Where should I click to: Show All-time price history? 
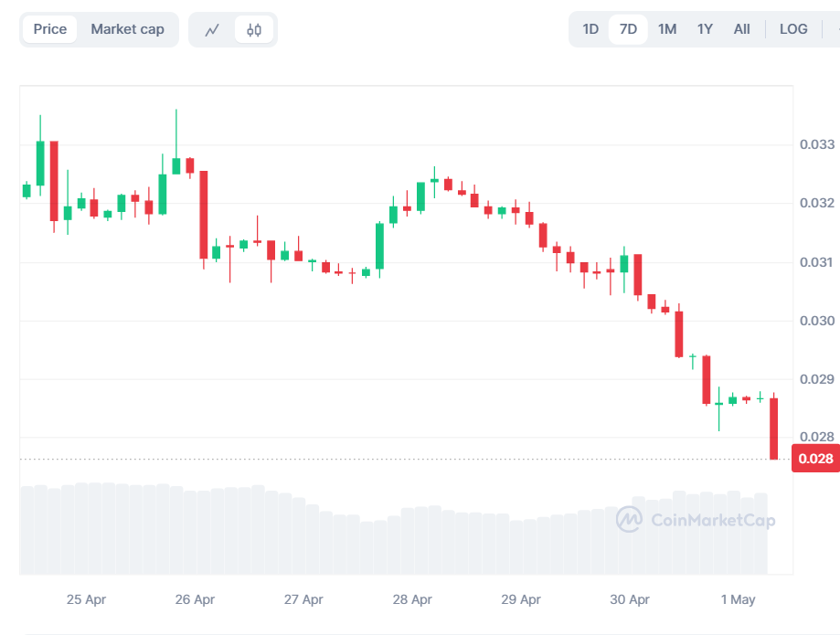(742, 29)
